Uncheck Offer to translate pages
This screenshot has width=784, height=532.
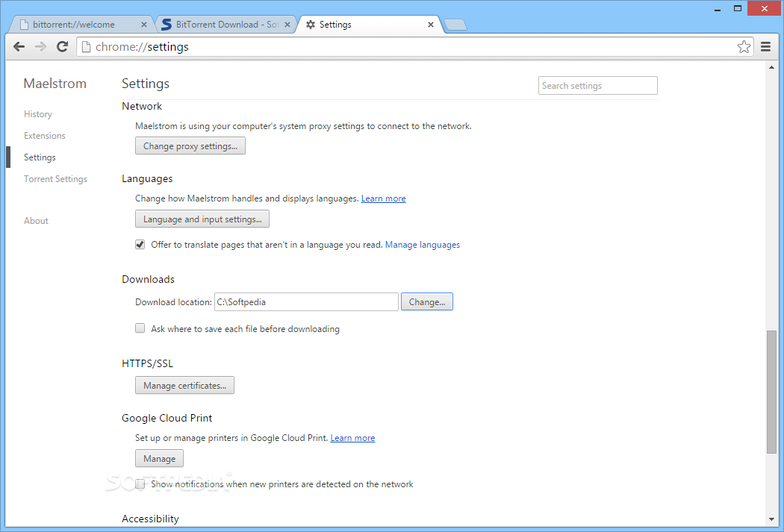(140, 244)
